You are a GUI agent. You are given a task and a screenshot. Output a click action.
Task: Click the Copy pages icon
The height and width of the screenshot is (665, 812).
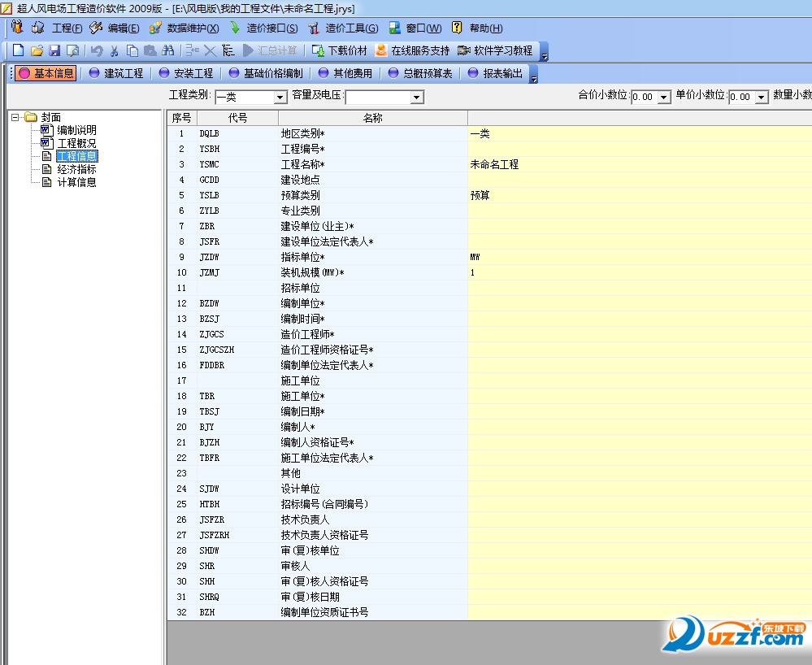click(132, 50)
